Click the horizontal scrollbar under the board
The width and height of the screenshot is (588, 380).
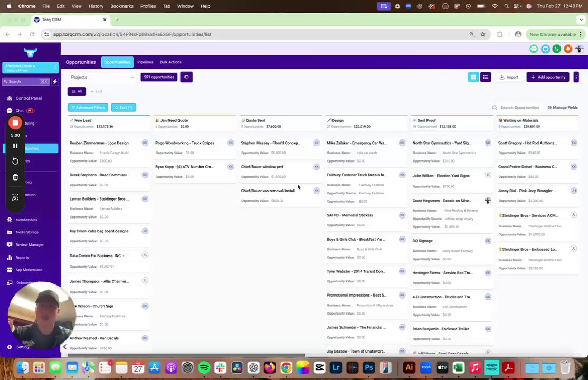(186, 355)
